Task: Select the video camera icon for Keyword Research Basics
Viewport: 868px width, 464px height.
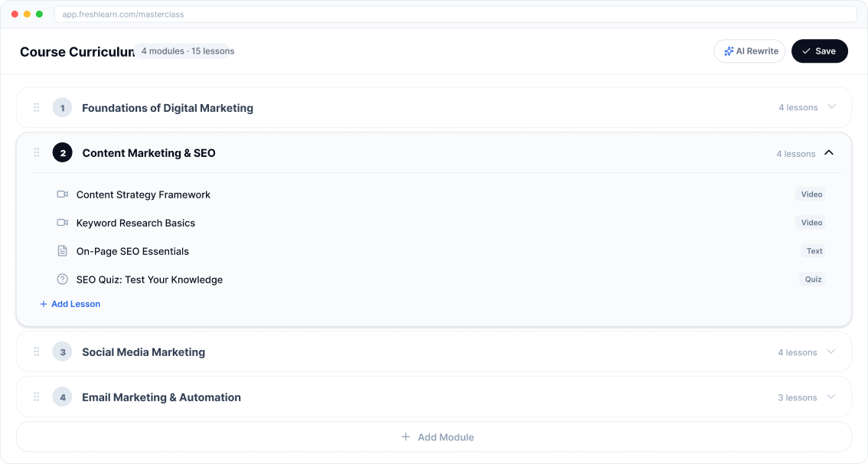Action: pyautogui.click(x=62, y=222)
